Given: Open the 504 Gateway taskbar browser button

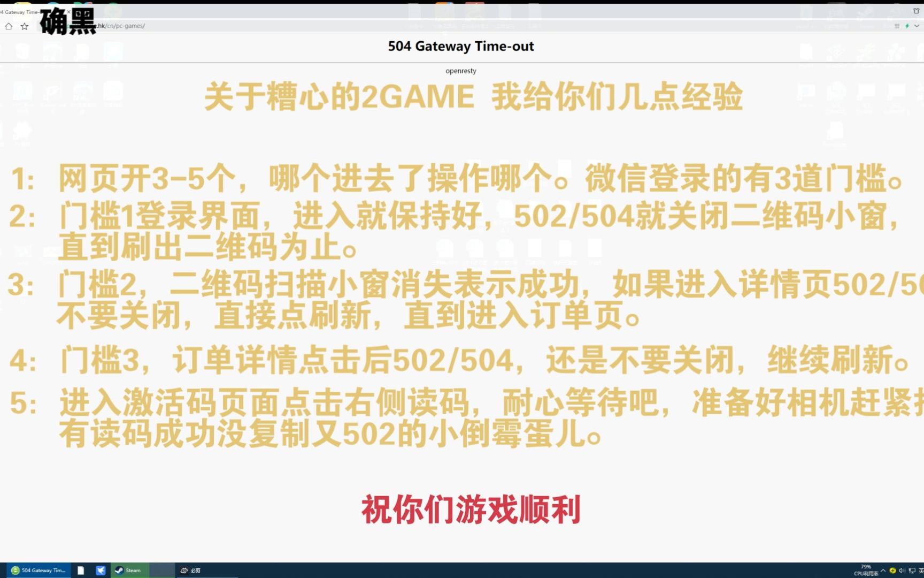Looking at the screenshot, I should [38, 571].
